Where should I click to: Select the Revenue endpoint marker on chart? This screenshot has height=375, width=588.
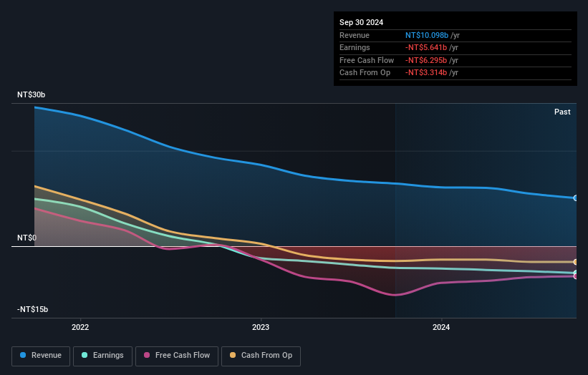tap(576, 198)
